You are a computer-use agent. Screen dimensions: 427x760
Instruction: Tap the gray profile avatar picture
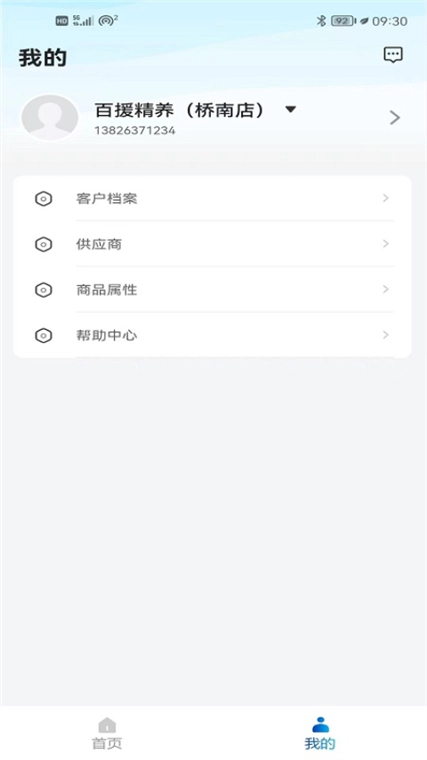[49, 118]
